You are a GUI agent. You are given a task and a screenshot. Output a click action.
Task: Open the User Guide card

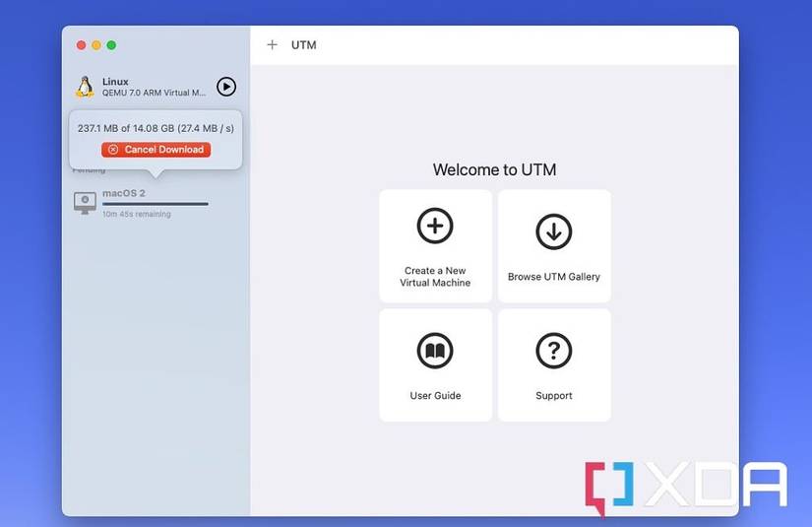(435, 365)
